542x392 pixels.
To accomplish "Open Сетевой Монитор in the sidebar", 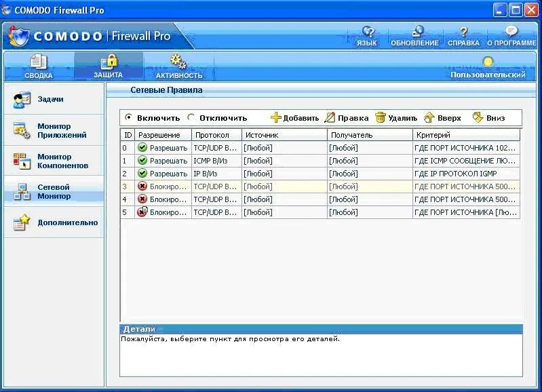I will pyautogui.click(x=54, y=191).
